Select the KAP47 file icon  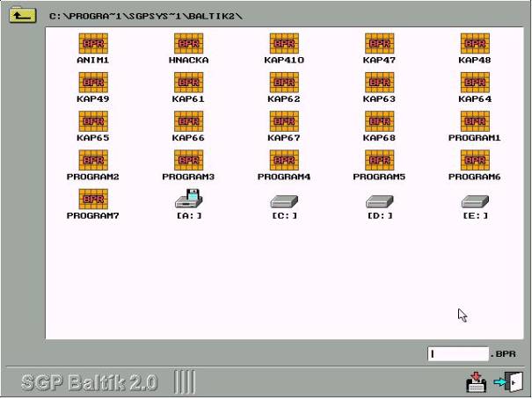point(379,44)
